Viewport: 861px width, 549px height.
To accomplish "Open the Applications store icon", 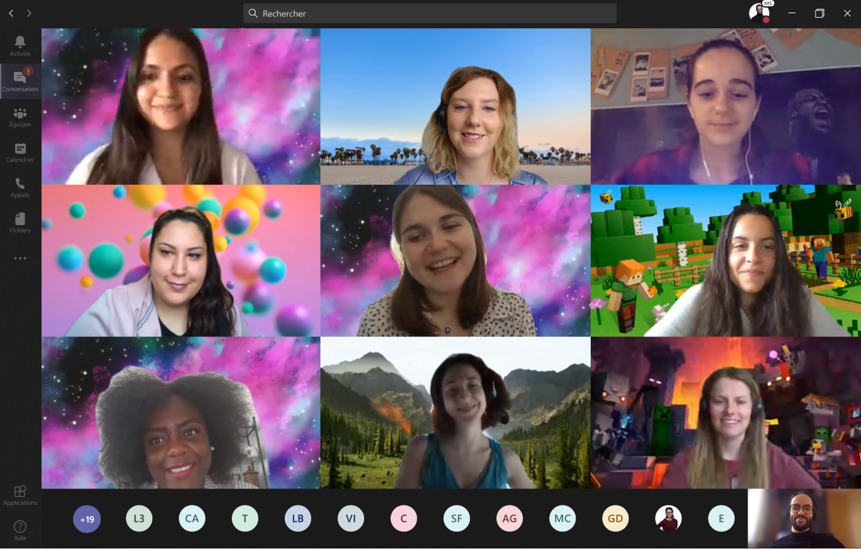I will click(x=20, y=495).
